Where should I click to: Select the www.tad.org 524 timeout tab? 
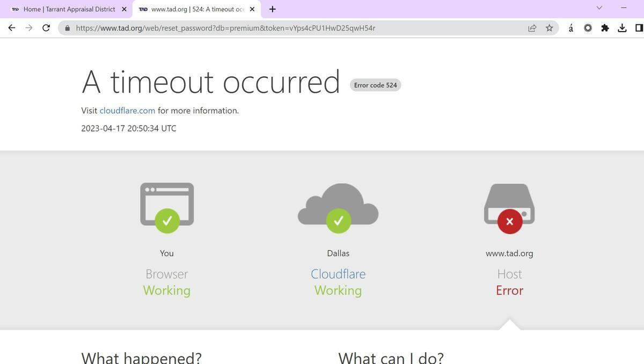coord(196,9)
